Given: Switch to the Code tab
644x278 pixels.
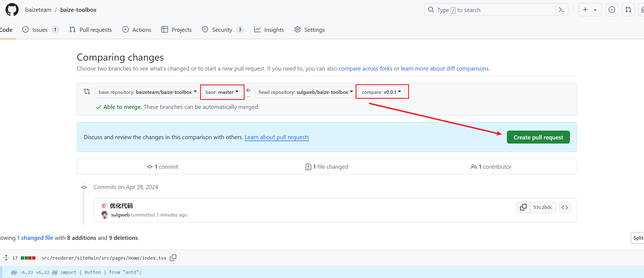Looking at the screenshot, I should click(6, 30).
